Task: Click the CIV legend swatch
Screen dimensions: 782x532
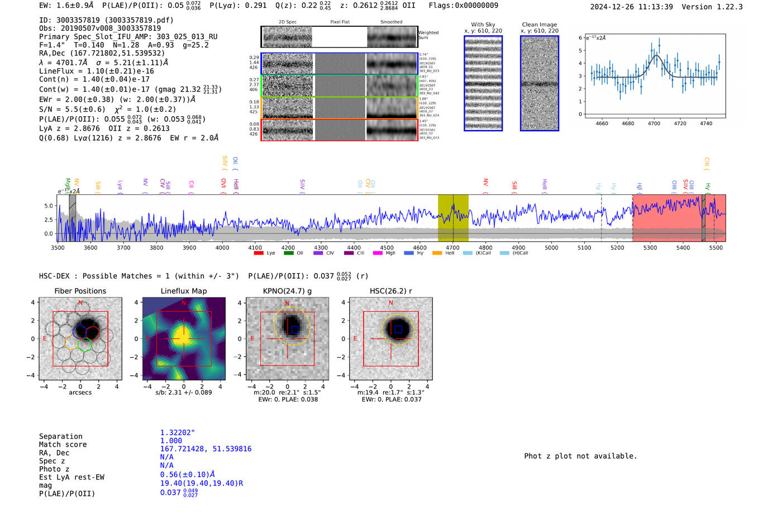Action: (318, 253)
